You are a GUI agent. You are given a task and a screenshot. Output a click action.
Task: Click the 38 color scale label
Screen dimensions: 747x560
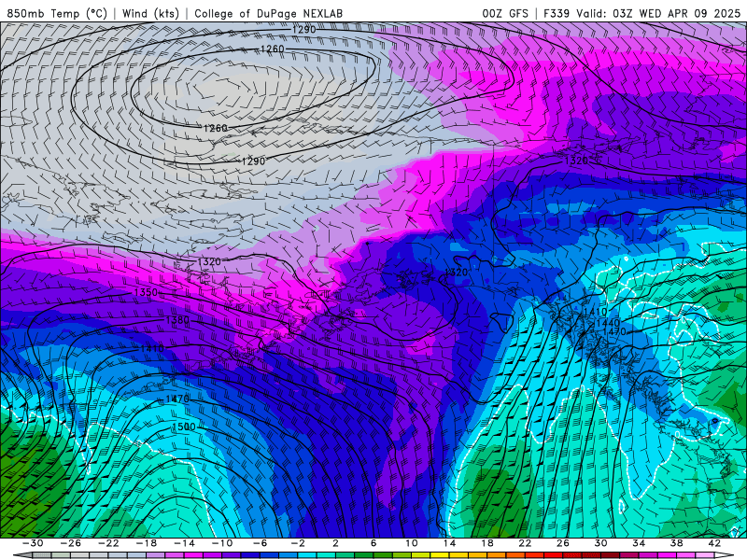click(x=676, y=543)
